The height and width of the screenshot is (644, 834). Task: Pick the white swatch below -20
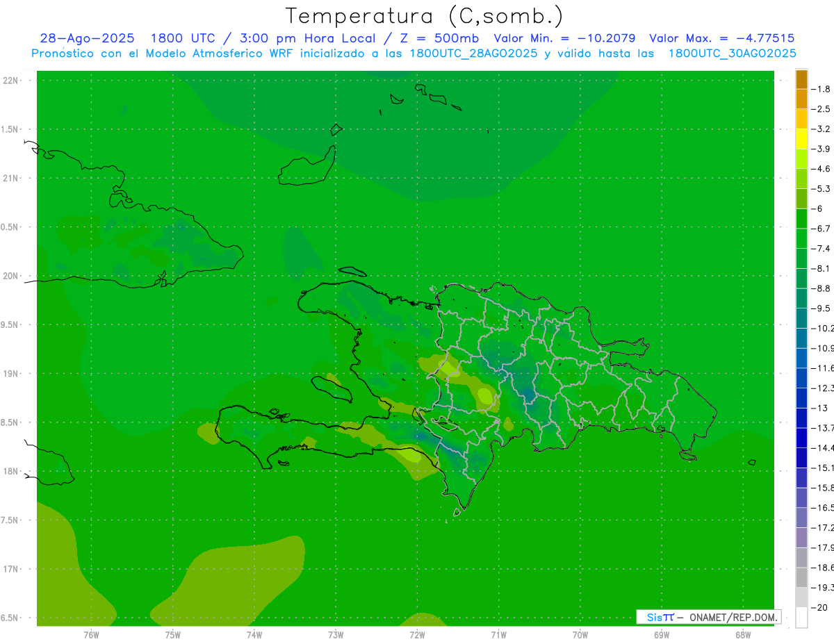(802, 618)
